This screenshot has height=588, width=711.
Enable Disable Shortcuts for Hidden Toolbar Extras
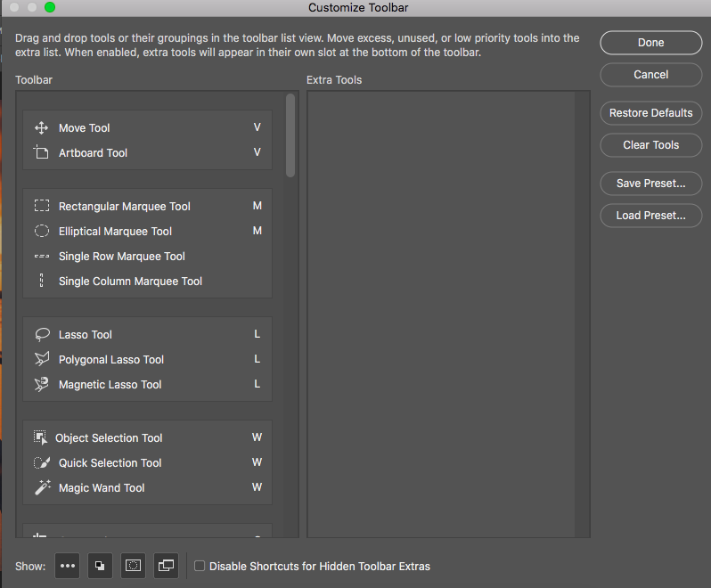point(200,566)
